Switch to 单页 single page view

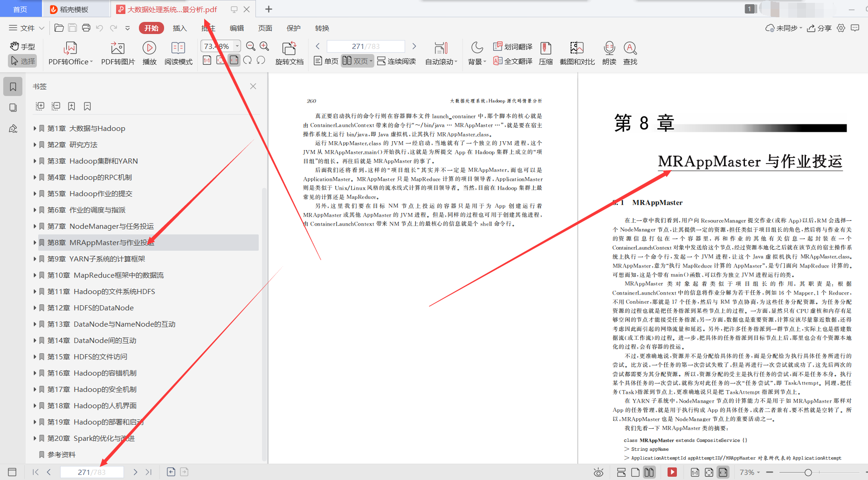pos(326,61)
